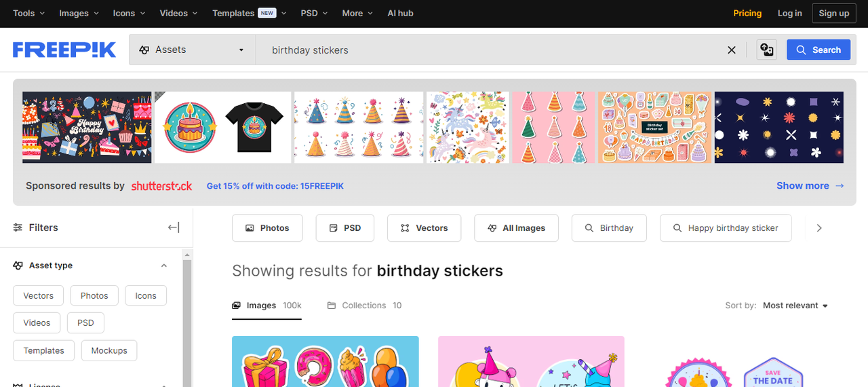Viewport: 868px width, 387px height.
Task: Open the Videos menu
Action: tap(179, 13)
